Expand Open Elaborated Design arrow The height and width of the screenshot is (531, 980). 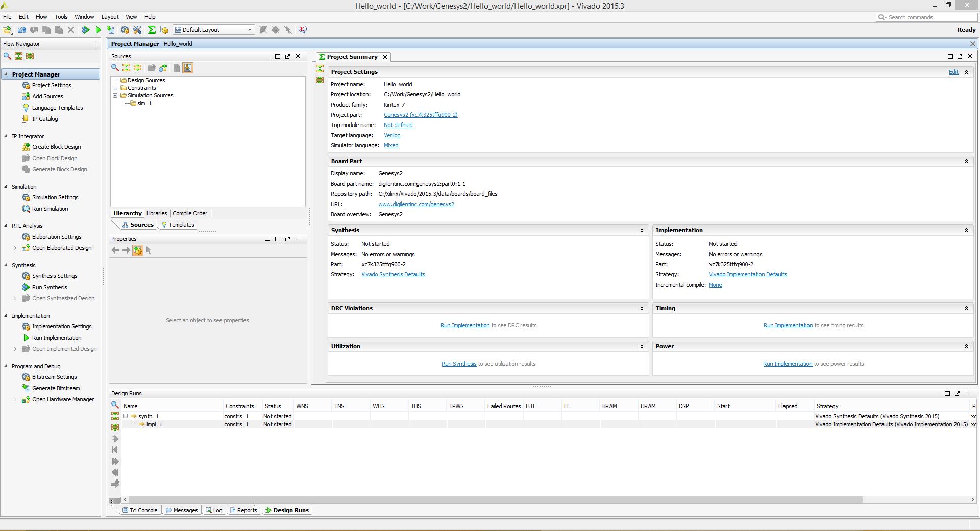(15, 248)
